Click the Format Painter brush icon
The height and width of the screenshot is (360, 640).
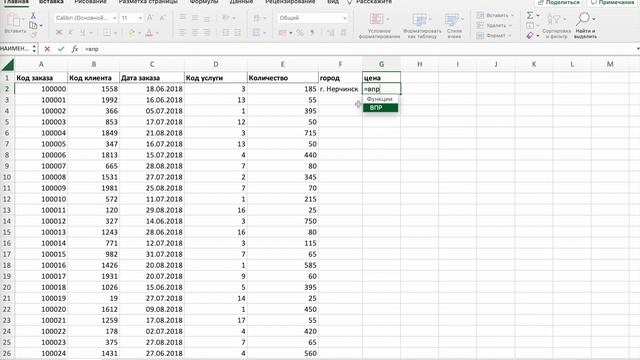coord(33,35)
